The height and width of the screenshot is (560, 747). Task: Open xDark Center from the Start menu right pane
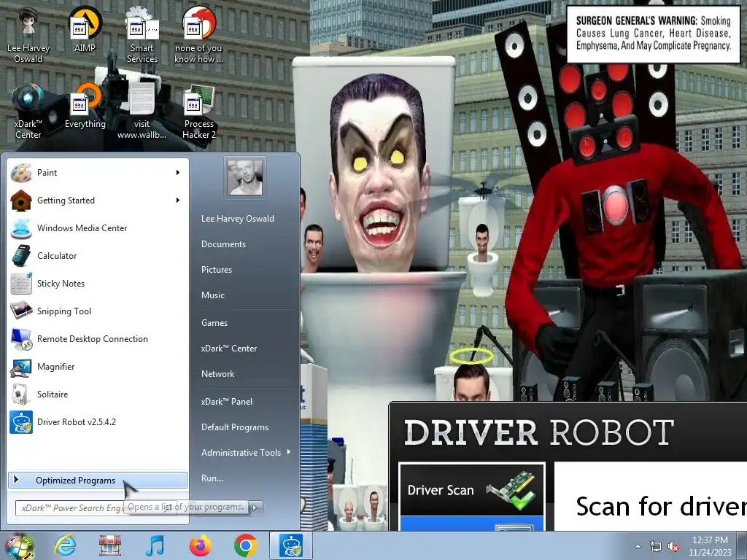coord(229,349)
